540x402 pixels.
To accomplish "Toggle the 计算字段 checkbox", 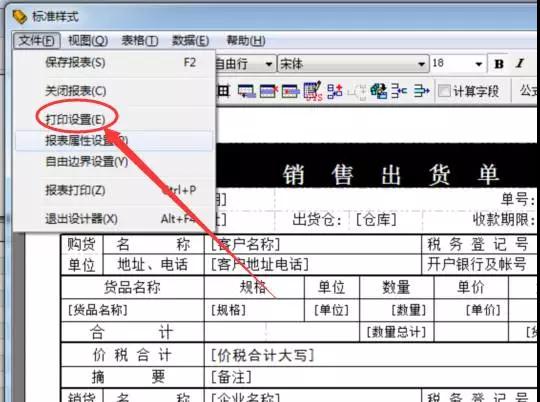I will pyautogui.click(x=444, y=91).
